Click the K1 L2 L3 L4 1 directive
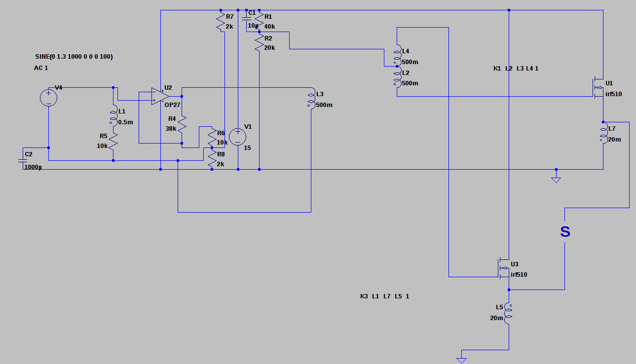Viewport: 636px width, 364px height. (516, 69)
